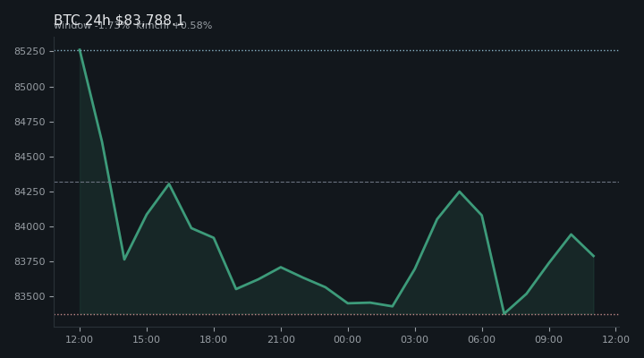Click the 83750 y-axis label
Image resolution: width=644 pixels, height=358 pixels.
30,262
